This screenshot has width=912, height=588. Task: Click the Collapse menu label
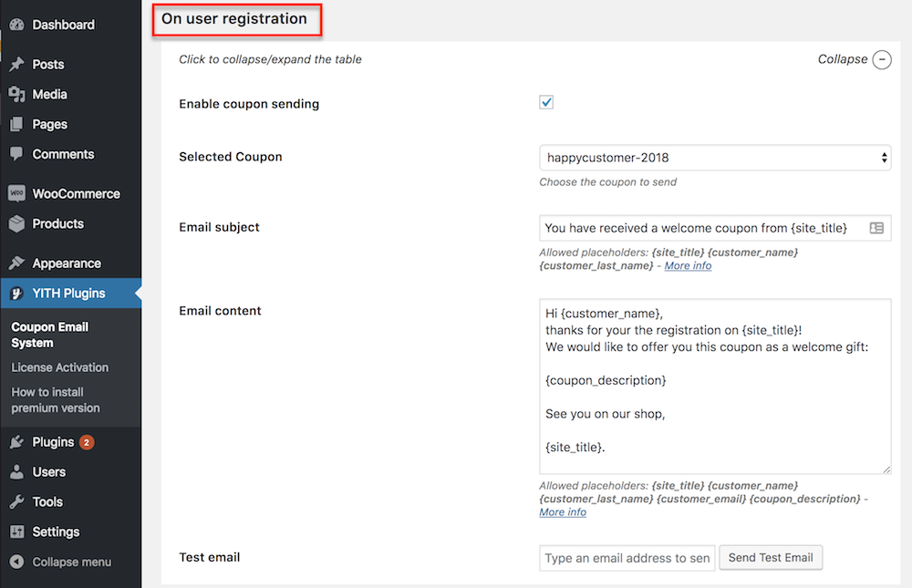tap(71, 562)
